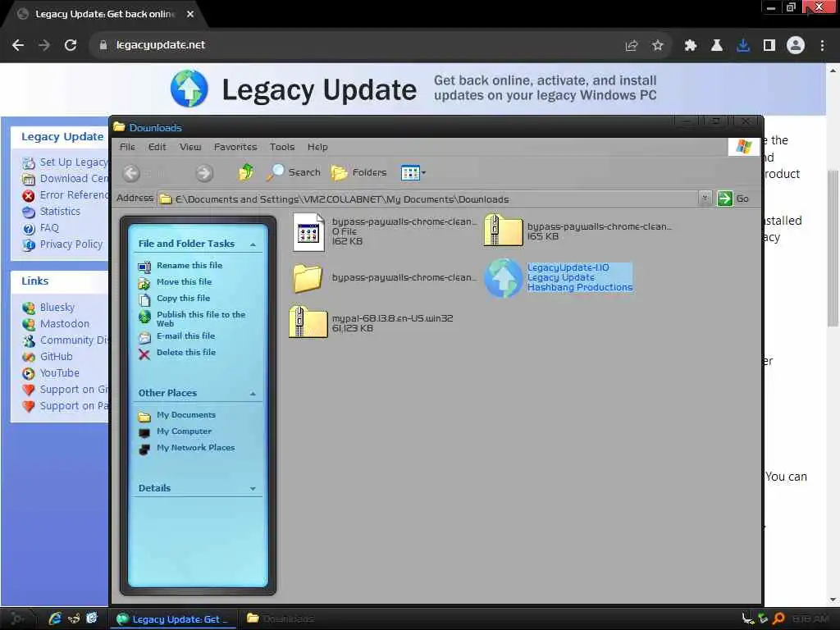Screen dimensions: 840x630
Task: Select the LegacyUpdate-1.10 installer icon
Action: click(503, 278)
